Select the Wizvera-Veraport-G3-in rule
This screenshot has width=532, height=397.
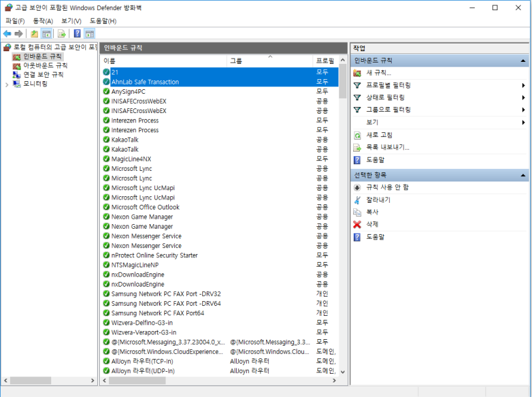tap(220, 332)
